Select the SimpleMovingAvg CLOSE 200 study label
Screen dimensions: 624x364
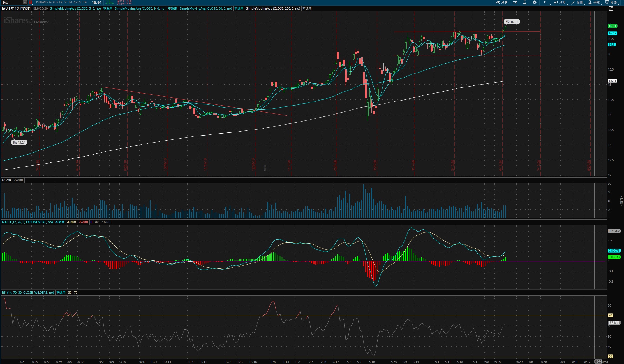tap(273, 8)
